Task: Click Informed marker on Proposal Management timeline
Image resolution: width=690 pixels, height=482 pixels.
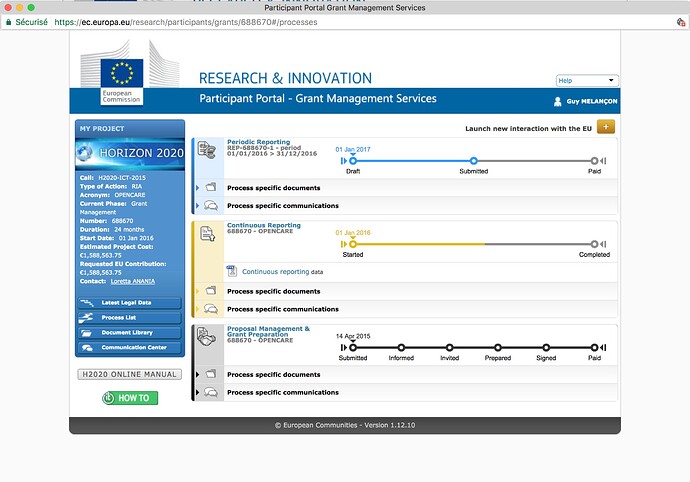Action: click(401, 347)
